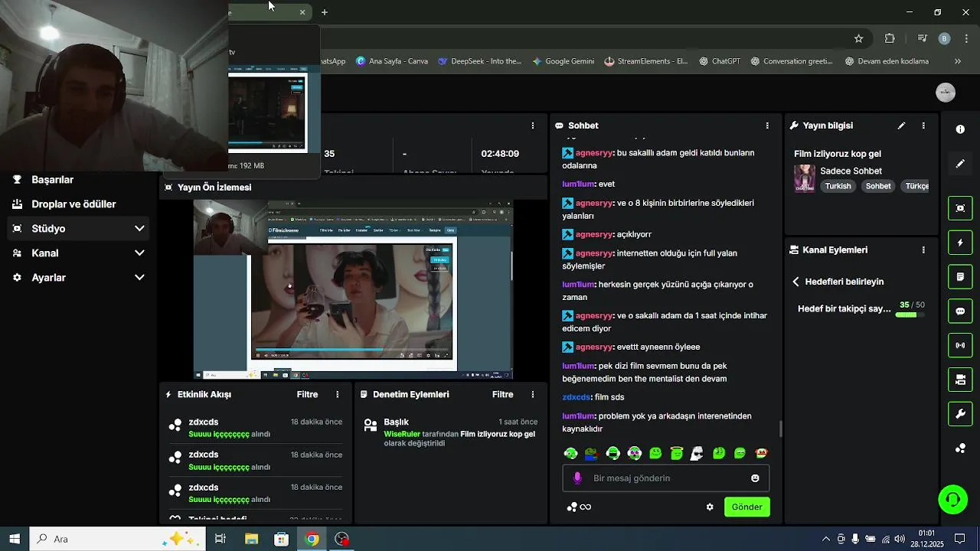Image resolution: width=980 pixels, height=551 pixels.
Task: Open Kanal Eylemleri panel three-dot menu
Action: tap(923, 250)
